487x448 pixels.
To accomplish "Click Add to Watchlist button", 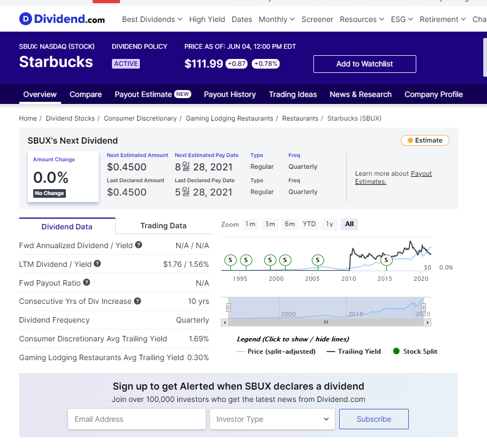I will click(x=365, y=64).
